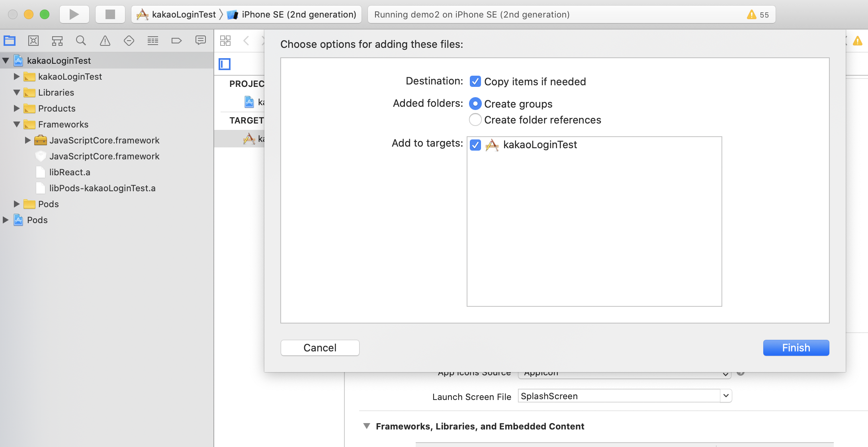The width and height of the screenshot is (868, 447).
Task: Open the Source Control navigator icon
Action: 33,41
